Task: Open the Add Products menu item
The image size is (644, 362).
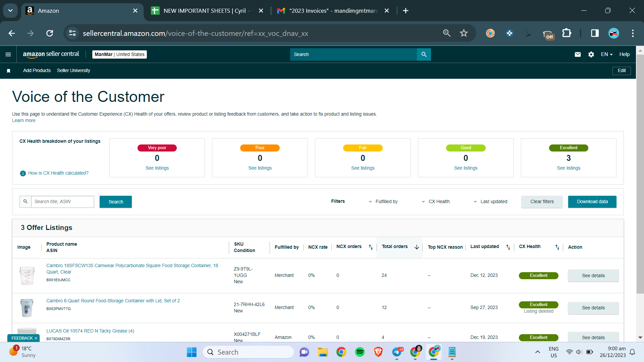Action: click(x=37, y=71)
